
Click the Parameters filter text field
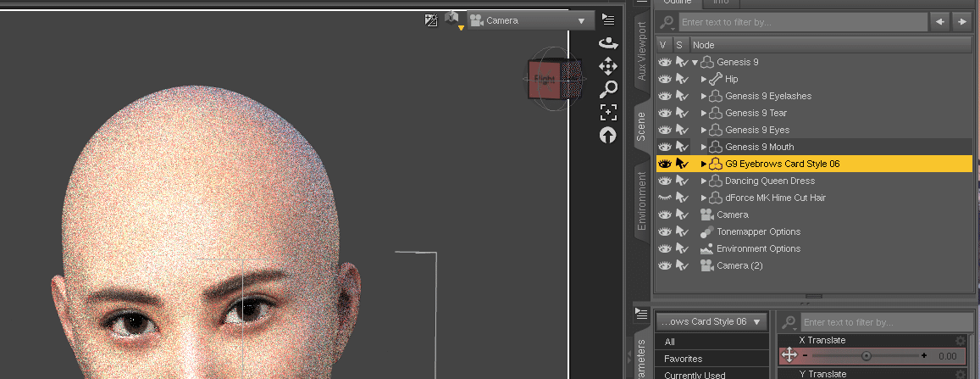click(886, 323)
